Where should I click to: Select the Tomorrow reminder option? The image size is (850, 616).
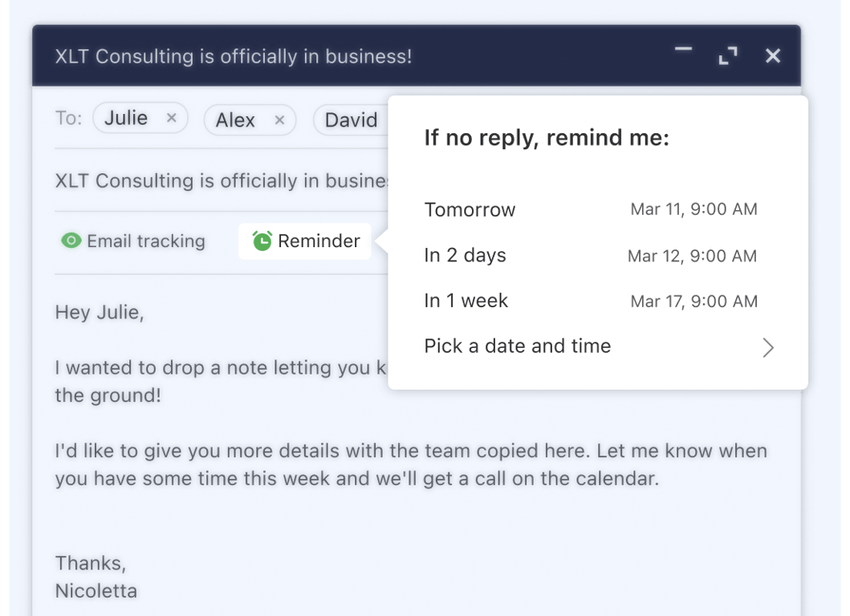coord(469,209)
